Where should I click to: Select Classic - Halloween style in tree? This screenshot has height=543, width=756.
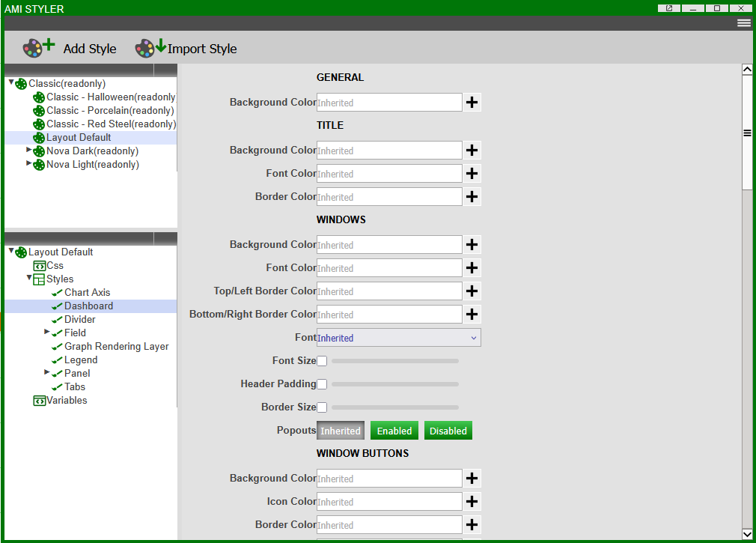coord(110,97)
